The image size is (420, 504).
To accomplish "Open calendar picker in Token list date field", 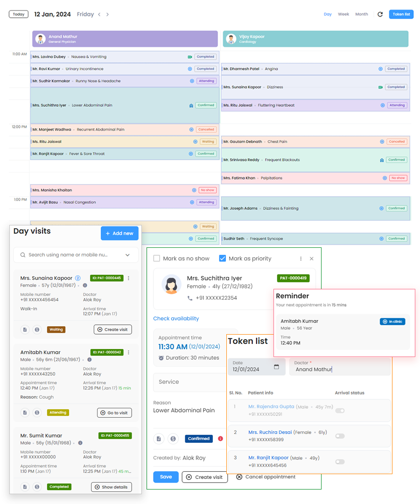I will [x=276, y=367].
